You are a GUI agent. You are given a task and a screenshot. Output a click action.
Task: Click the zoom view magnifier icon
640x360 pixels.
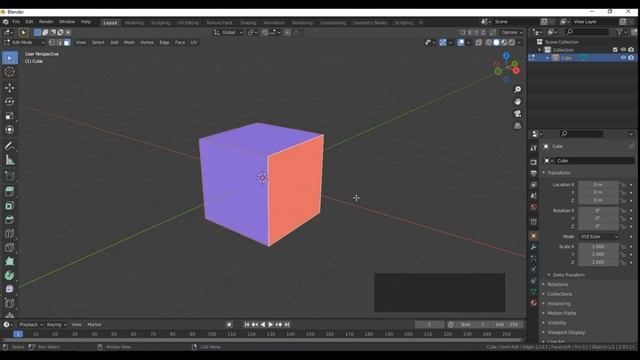coord(518,89)
